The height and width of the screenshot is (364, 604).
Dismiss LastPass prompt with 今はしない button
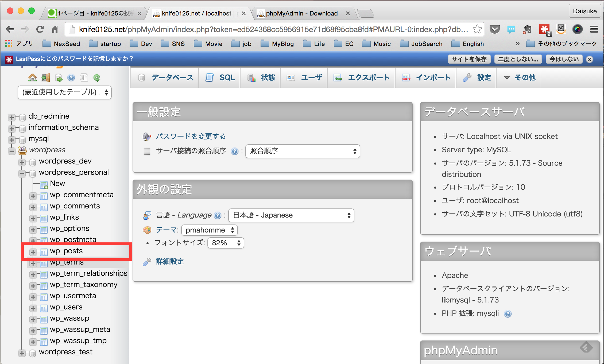point(564,59)
